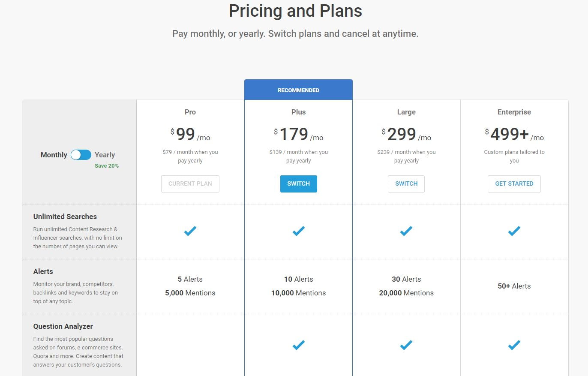Switch to the Large plan
This screenshot has width=588, height=376.
406,183
